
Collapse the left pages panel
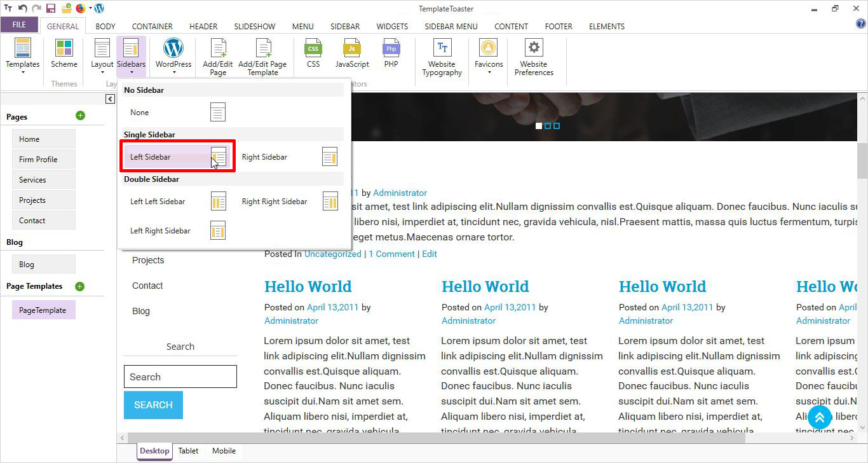click(111, 99)
